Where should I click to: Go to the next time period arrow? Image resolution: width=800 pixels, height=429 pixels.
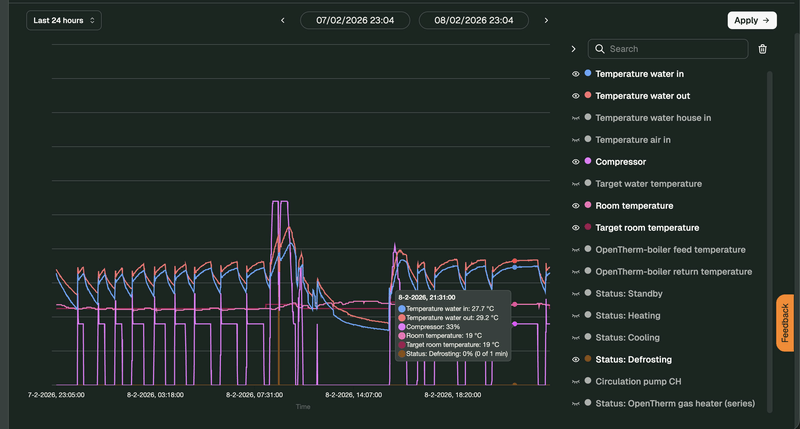pos(546,20)
